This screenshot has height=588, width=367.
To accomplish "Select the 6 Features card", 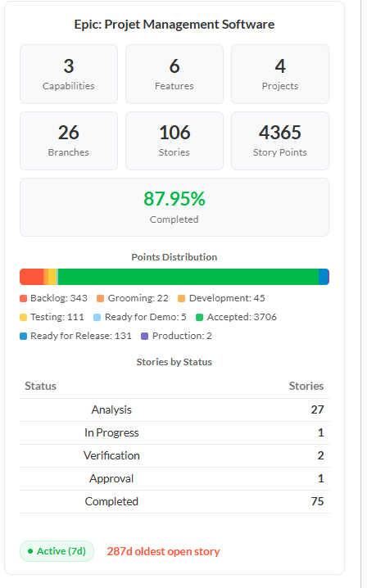I will click(174, 75).
